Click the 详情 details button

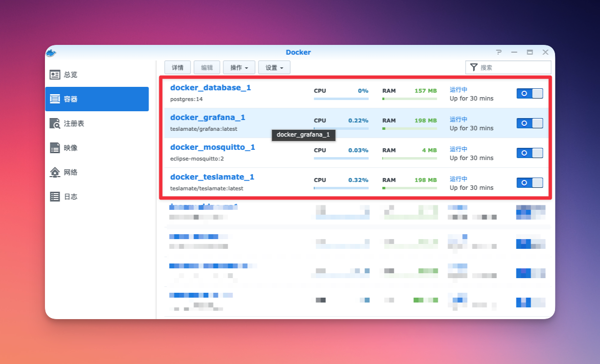coord(177,67)
